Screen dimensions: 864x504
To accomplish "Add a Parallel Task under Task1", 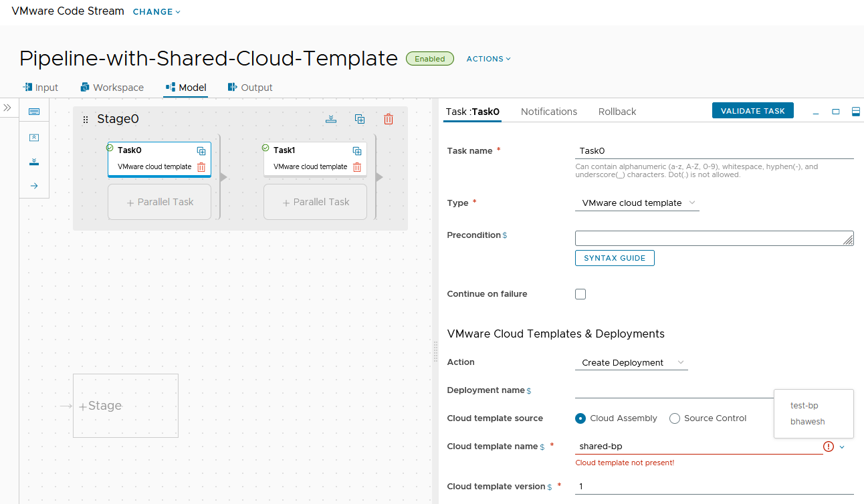I will tap(316, 202).
